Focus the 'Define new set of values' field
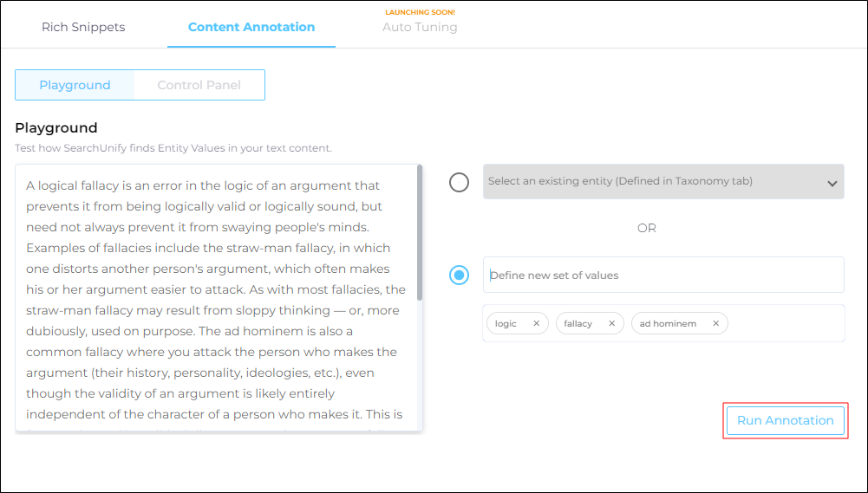 (662, 276)
